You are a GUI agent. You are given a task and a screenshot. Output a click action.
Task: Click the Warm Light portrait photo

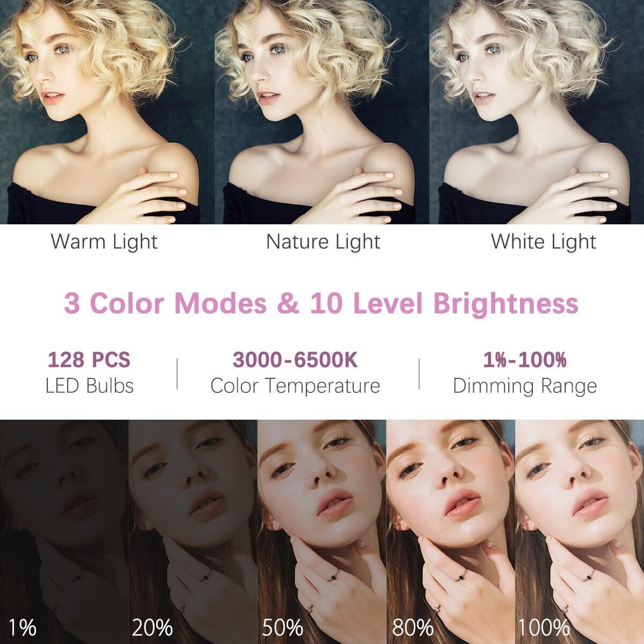[107, 112]
